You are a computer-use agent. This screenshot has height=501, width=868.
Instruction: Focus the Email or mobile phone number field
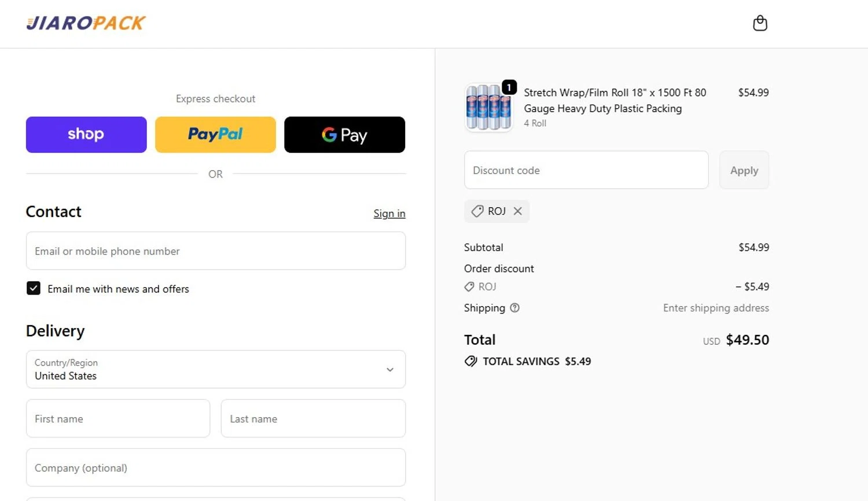(216, 250)
